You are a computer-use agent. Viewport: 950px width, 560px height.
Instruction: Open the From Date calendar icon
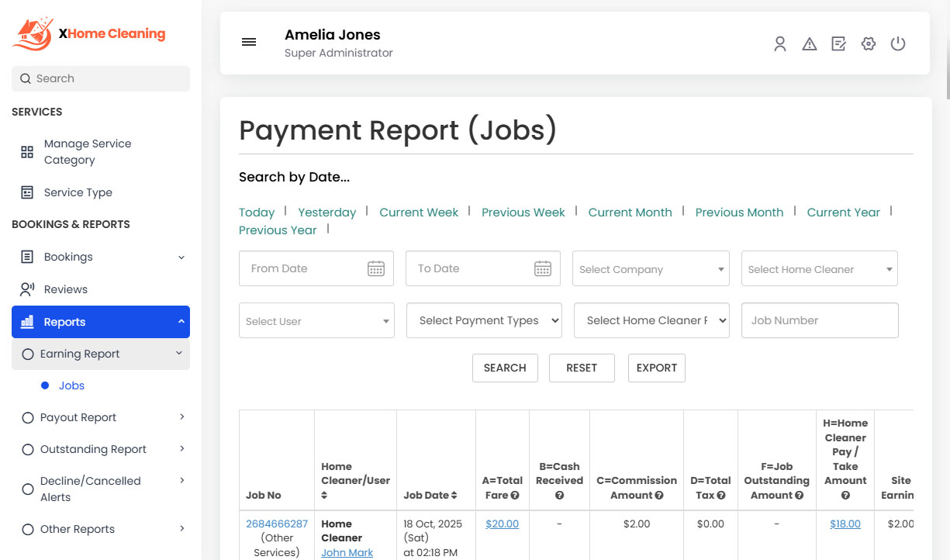[x=376, y=268]
